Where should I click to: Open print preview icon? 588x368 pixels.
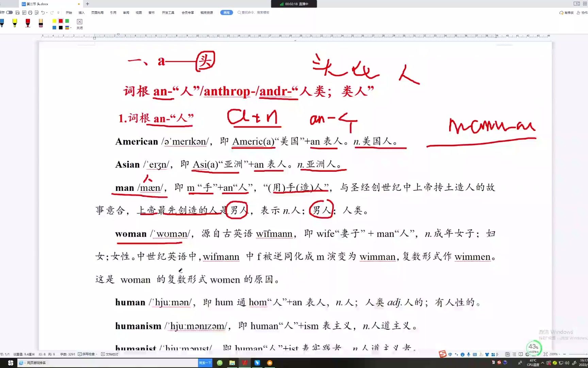point(37,13)
